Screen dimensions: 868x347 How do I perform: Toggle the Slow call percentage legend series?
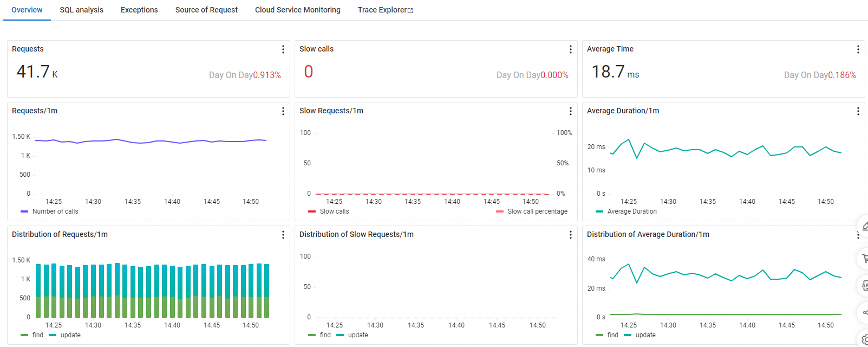[537, 211]
